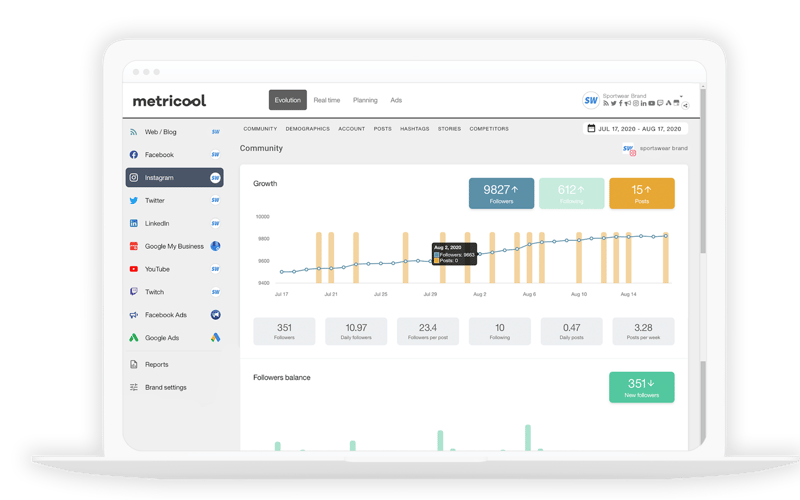The image size is (800, 500).
Task: Toggle the 351 New followers button
Action: [x=642, y=387]
